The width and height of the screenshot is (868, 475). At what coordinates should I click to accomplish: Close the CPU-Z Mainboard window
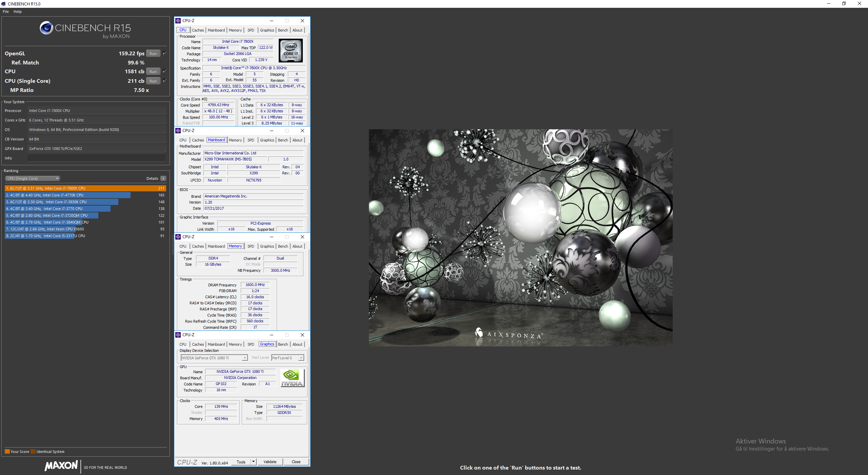[302, 131]
